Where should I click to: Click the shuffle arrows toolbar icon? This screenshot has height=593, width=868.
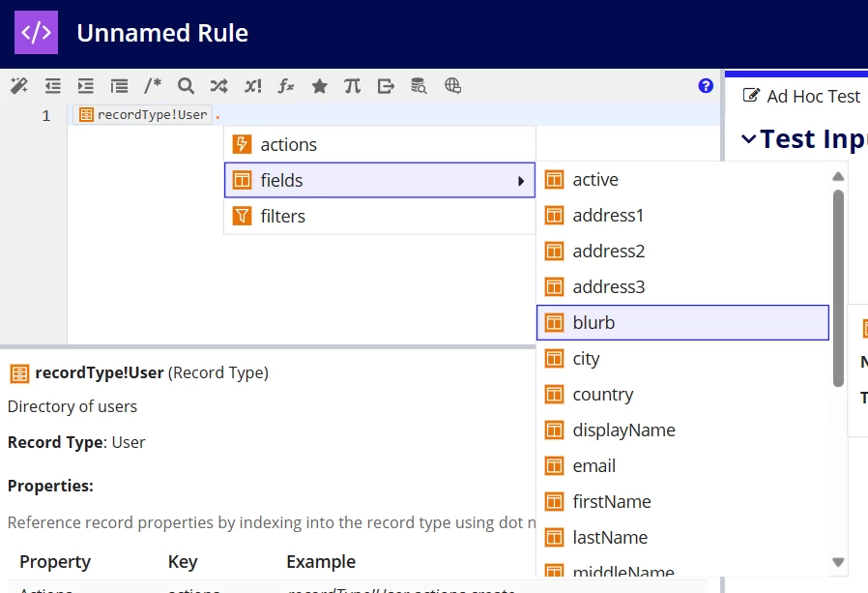click(218, 86)
